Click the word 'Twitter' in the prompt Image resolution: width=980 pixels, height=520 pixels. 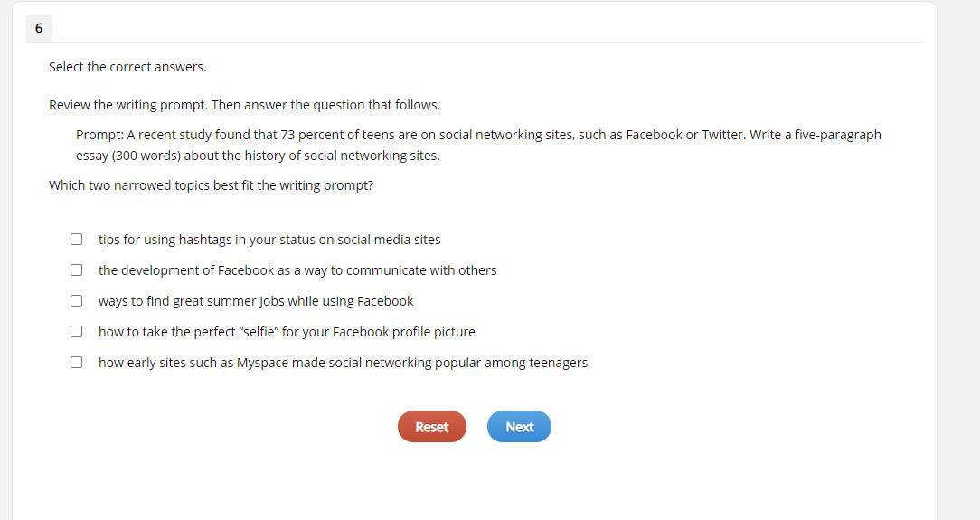click(x=722, y=135)
